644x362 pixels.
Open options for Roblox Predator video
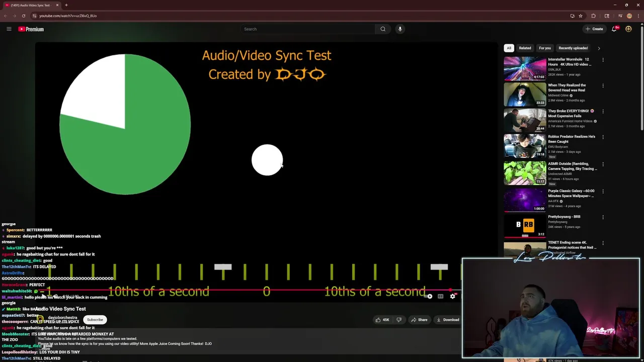coord(603,137)
